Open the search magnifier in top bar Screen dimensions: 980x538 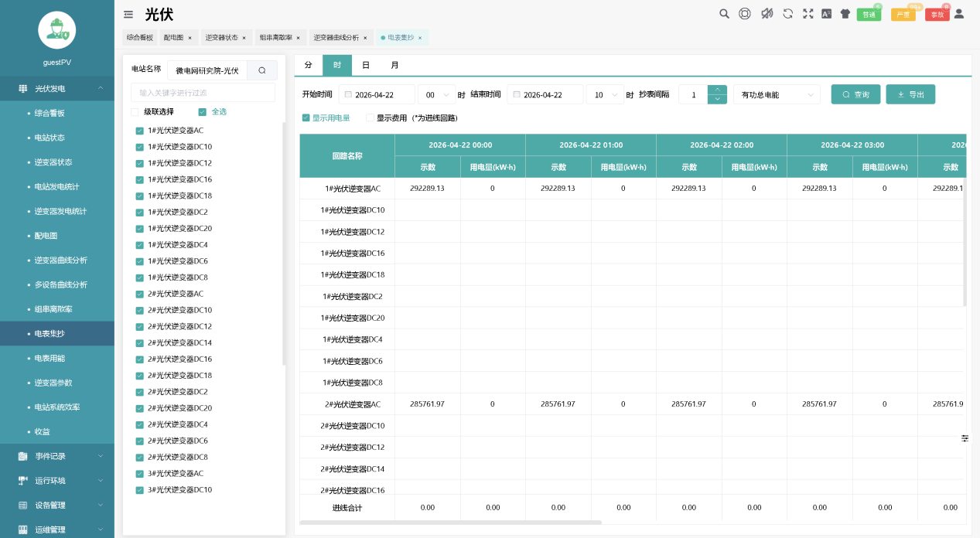724,14
